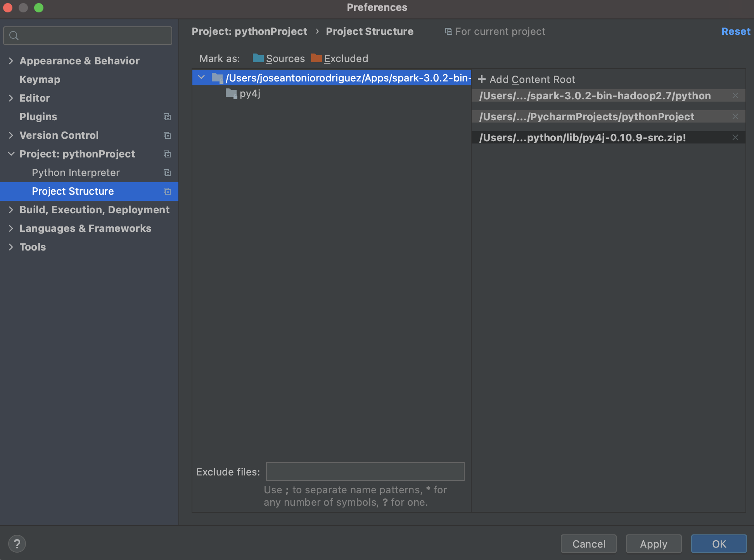Click the Project Structure breadcrumb title
Viewport: 754px width, 560px height.
[x=370, y=31]
